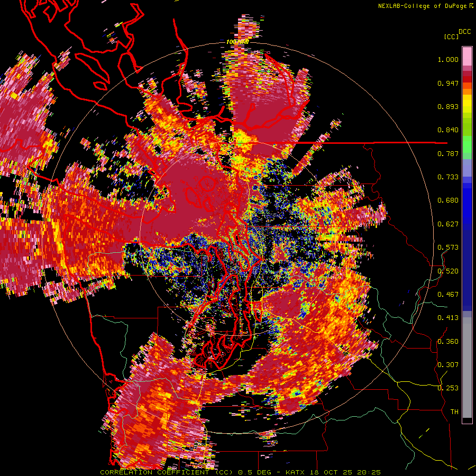The height and width of the screenshot is (476, 476).
Task: Click the DCC product label
Action: point(464,32)
